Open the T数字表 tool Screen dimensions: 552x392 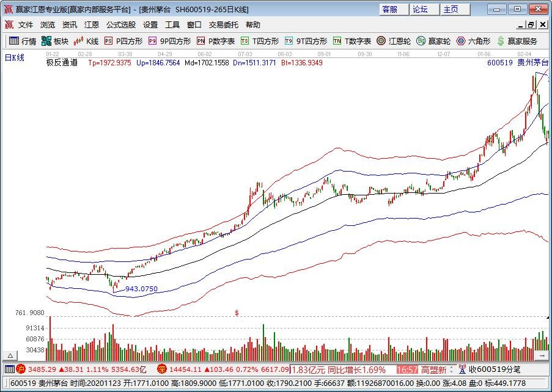point(352,41)
